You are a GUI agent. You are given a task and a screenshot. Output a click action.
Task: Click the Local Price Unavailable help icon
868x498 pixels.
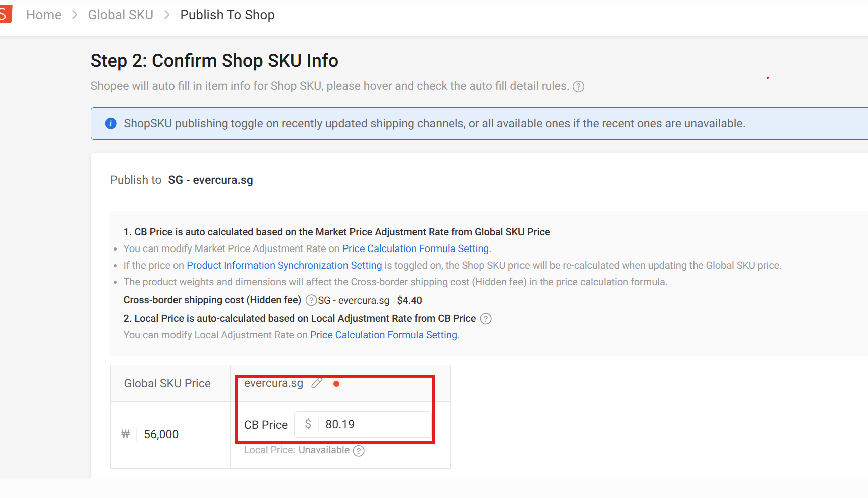[359, 451]
